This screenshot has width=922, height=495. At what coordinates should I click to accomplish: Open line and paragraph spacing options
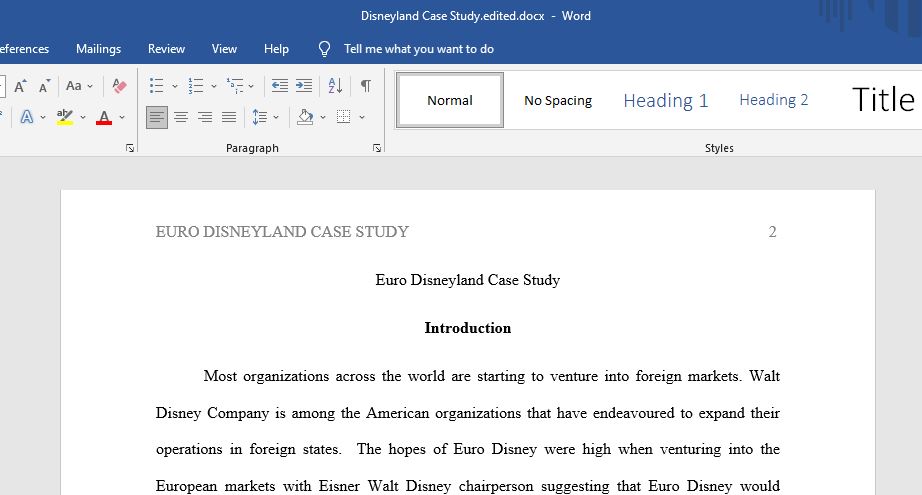coord(259,117)
